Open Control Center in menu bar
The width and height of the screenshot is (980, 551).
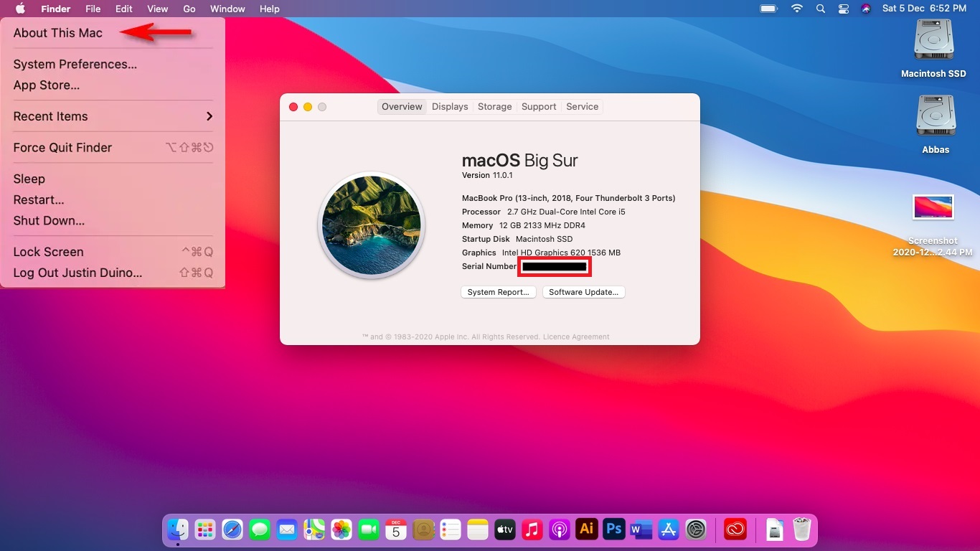tap(843, 9)
